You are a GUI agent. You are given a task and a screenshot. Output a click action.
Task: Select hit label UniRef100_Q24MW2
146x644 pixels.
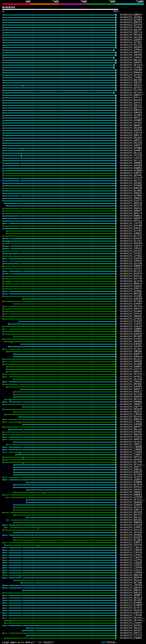[x=131, y=291]
